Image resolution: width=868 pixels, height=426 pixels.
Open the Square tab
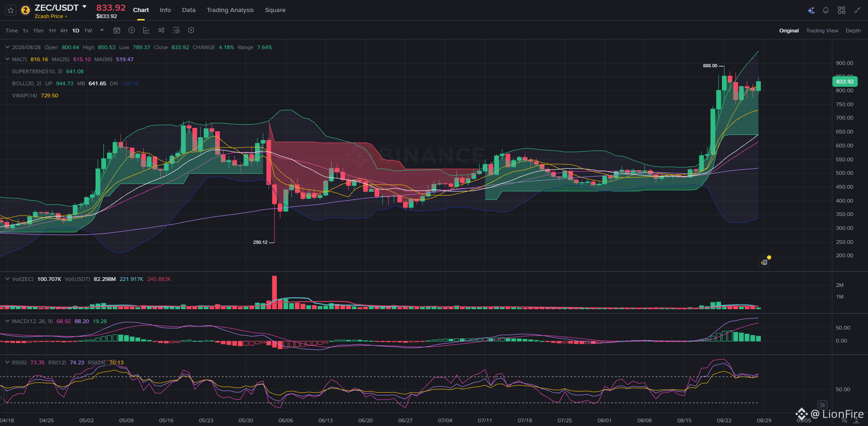pyautogui.click(x=275, y=10)
